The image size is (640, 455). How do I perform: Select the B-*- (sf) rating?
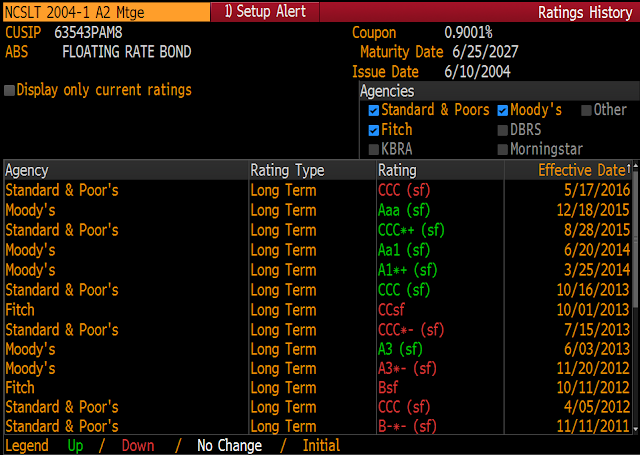(x=407, y=426)
